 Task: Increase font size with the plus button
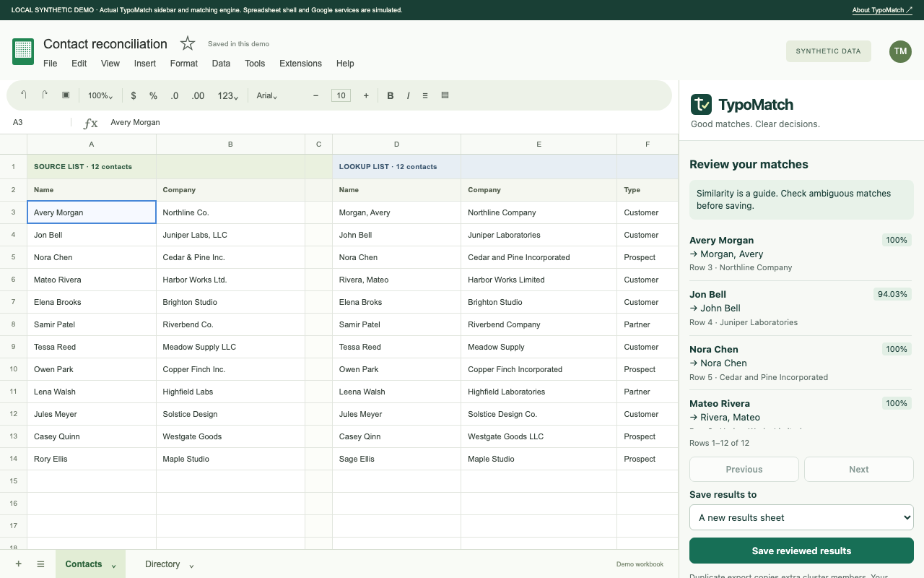click(x=366, y=95)
